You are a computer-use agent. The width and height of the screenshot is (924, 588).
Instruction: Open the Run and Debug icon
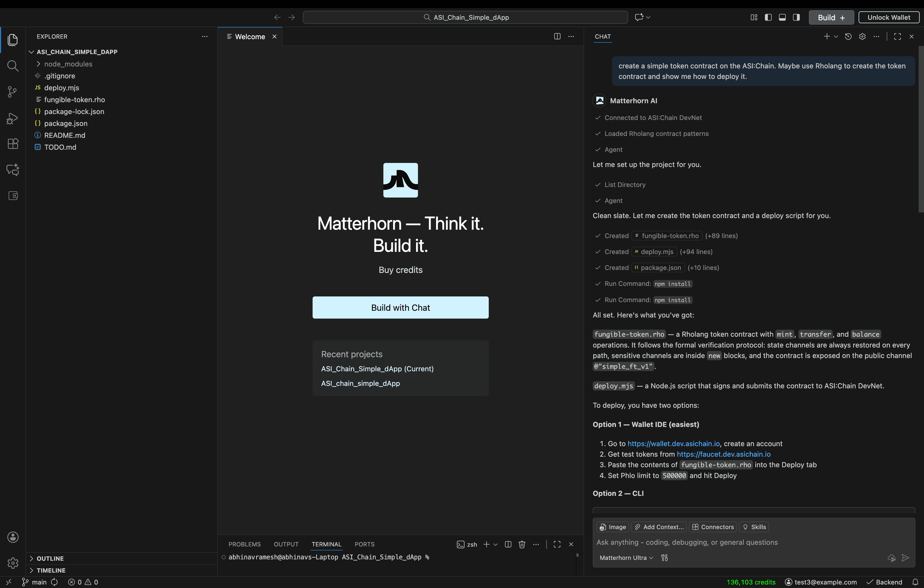13,118
